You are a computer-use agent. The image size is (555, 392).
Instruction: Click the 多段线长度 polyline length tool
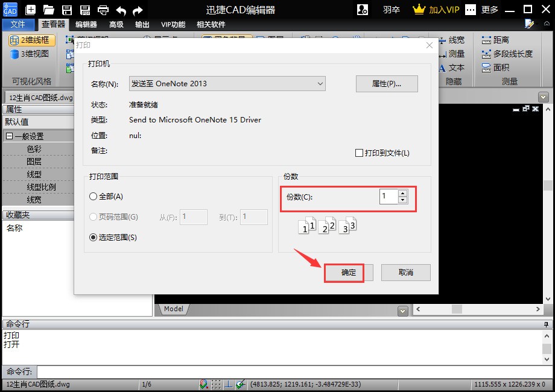507,54
